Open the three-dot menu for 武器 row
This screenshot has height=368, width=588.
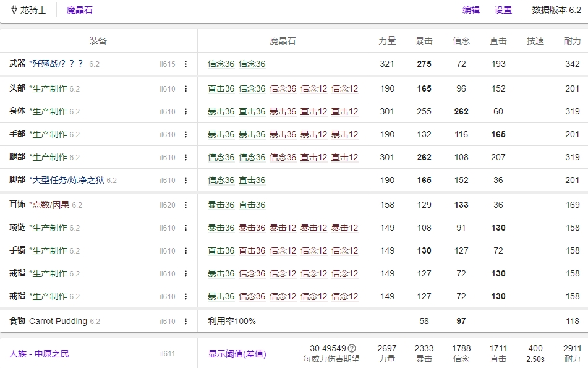[x=185, y=64]
